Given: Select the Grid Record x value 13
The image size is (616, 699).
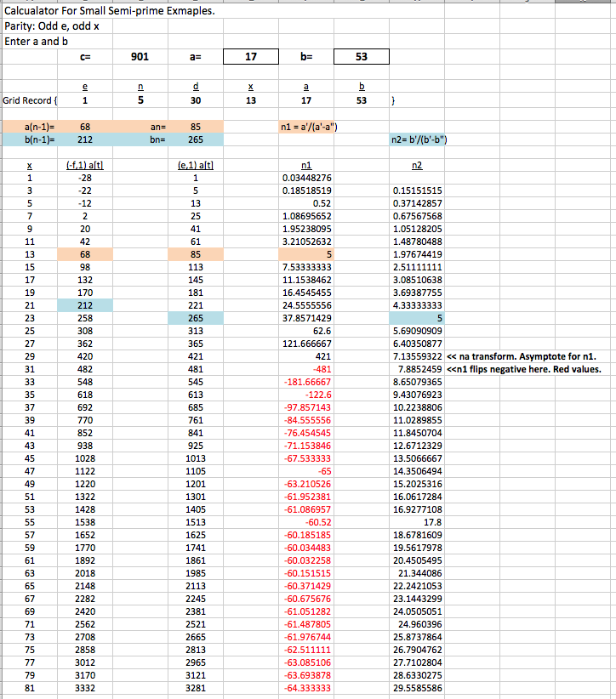Looking at the screenshot, I should point(251,100).
